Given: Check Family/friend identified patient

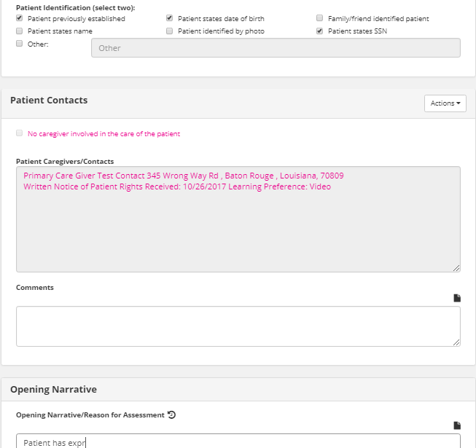Looking at the screenshot, I should 320,18.
